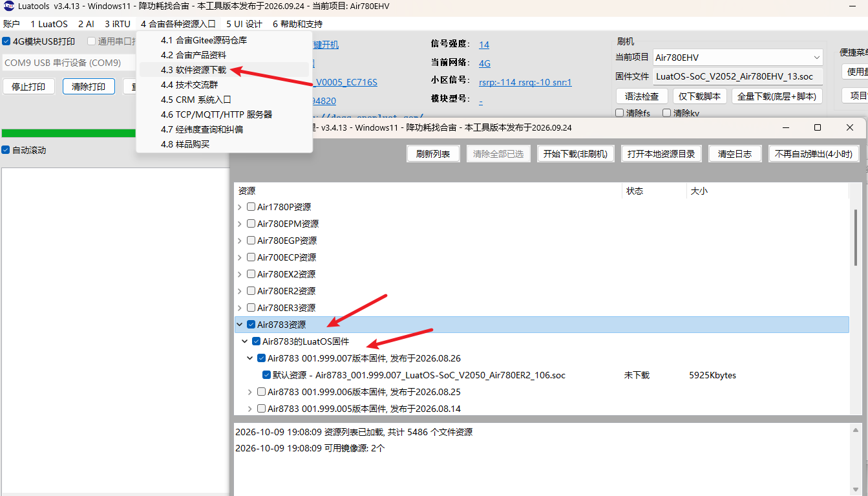Click 仅下载脚本 button
Screen dimensions: 868x496
pos(700,96)
